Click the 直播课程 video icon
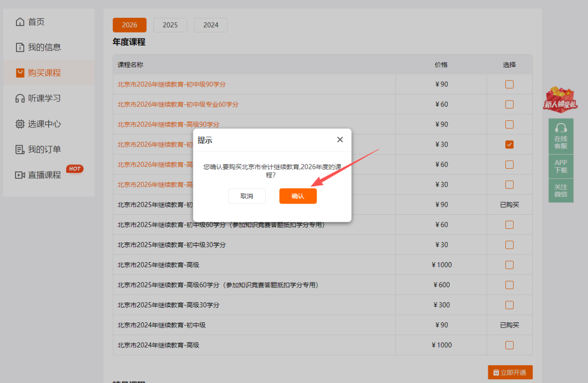This screenshot has height=383, width=588. tap(20, 175)
